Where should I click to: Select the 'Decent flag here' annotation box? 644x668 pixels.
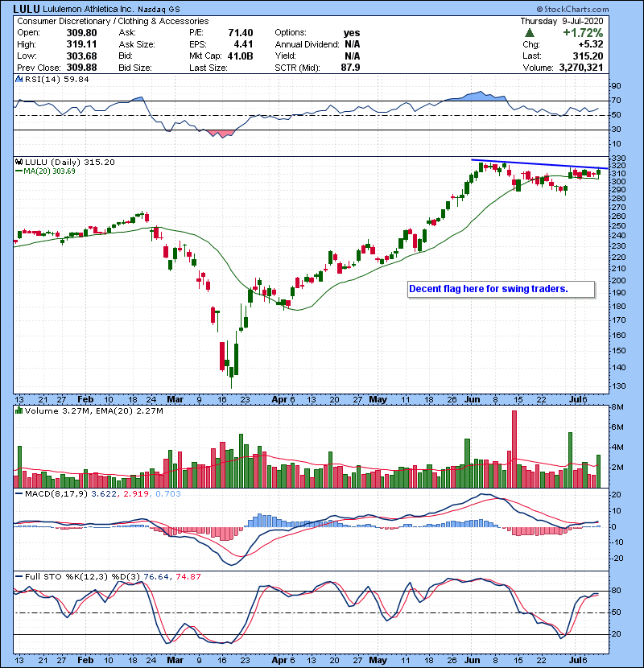tap(499, 288)
